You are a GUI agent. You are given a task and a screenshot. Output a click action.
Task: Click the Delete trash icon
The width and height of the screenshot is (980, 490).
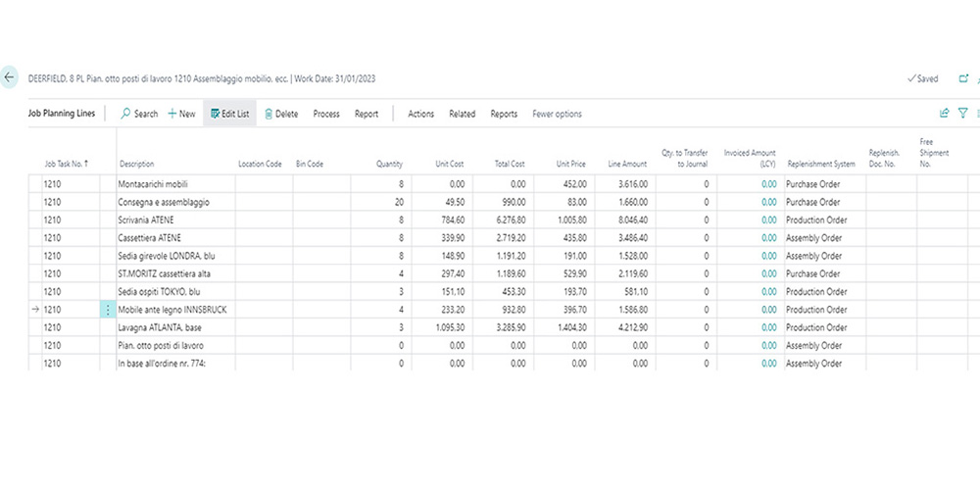pyautogui.click(x=269, y=114)
